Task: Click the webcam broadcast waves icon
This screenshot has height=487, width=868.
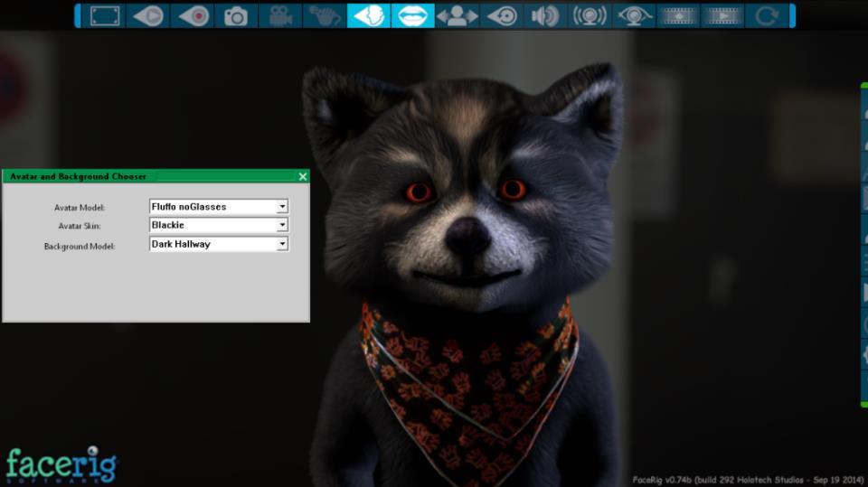Action: pos(590,15)
